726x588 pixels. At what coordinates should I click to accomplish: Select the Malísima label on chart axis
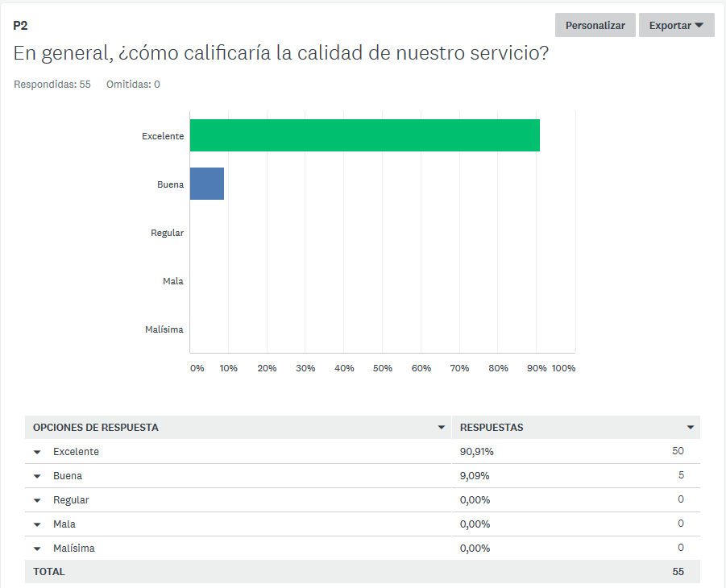[163, 329]
